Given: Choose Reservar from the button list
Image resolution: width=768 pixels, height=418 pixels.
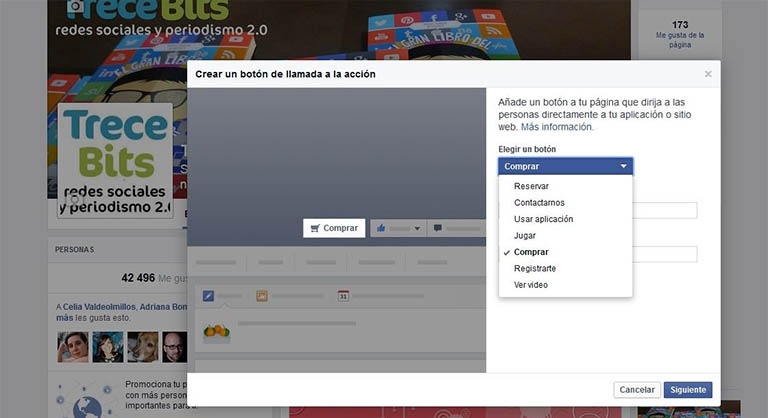Looking at the screenshot, I should coord(531,186).
